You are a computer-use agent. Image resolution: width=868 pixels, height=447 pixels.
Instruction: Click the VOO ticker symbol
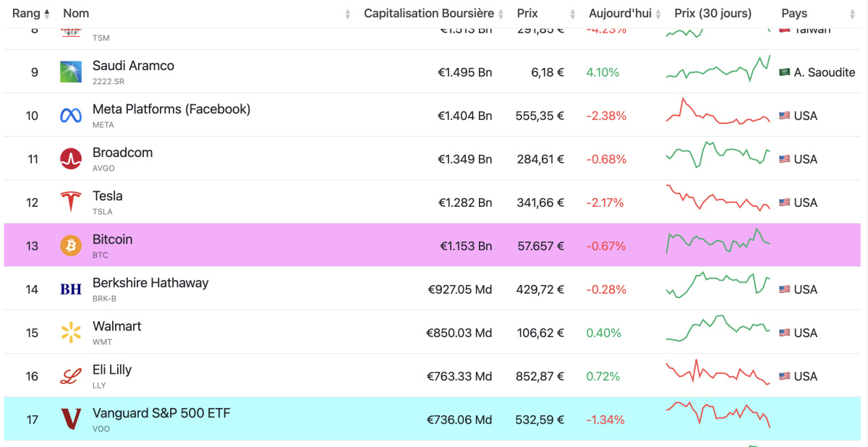pyautogui.click(x=101, y=429)
